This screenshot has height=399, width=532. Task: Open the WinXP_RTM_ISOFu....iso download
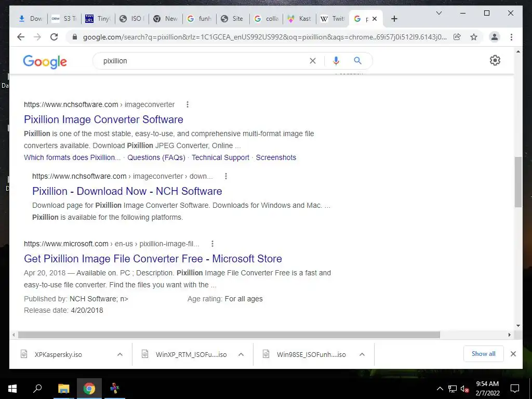coord(191,354)
